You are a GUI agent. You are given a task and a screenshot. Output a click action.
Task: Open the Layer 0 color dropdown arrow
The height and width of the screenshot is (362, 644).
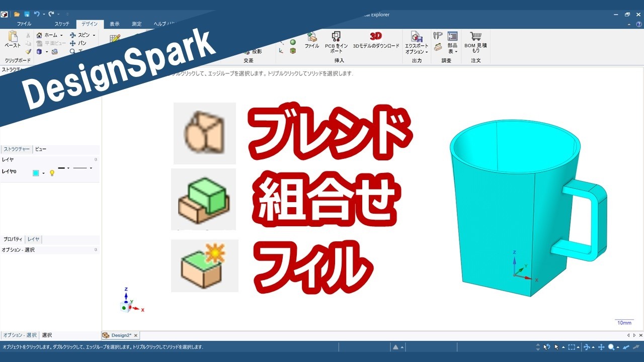[x=43, y=173]
